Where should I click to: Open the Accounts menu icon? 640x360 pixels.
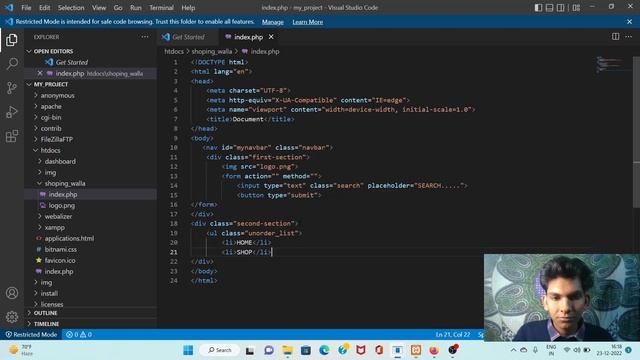[x=12, y=293]
